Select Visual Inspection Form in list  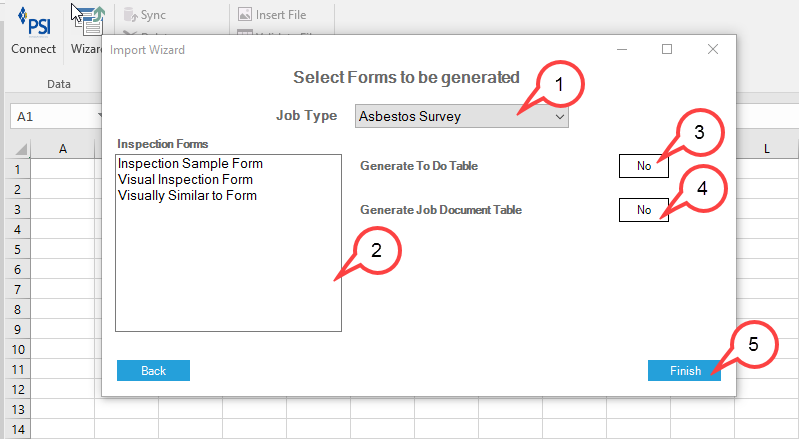[x=185, y=180]
